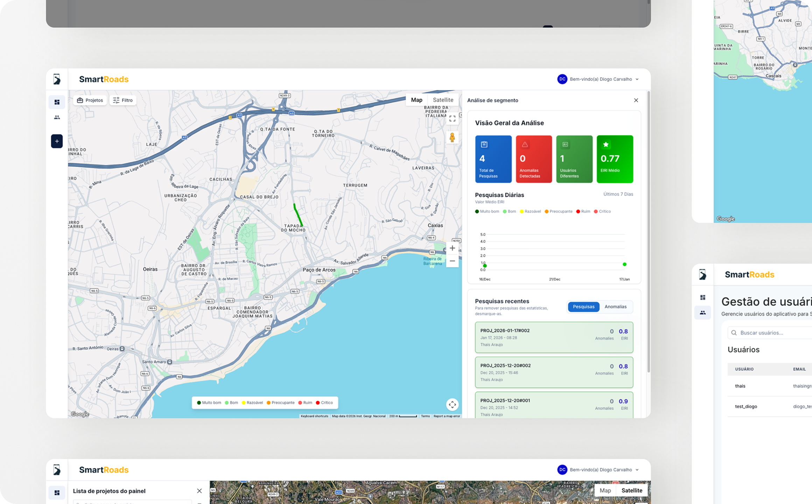Click the star icon on EIRI Médio card
This screenshot has width=812, height=504.
click(x=606, y=144)
